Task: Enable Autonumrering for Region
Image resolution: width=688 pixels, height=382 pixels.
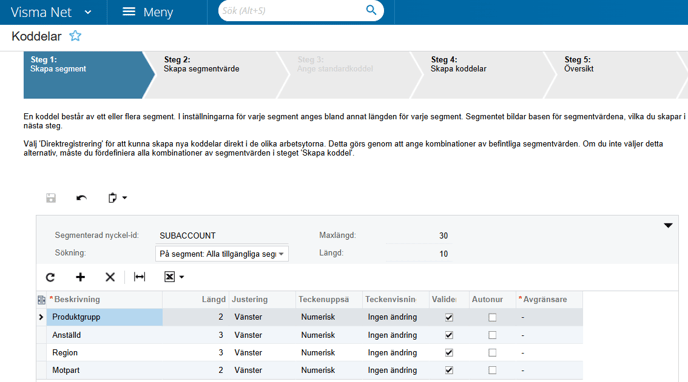Action: 492,353
